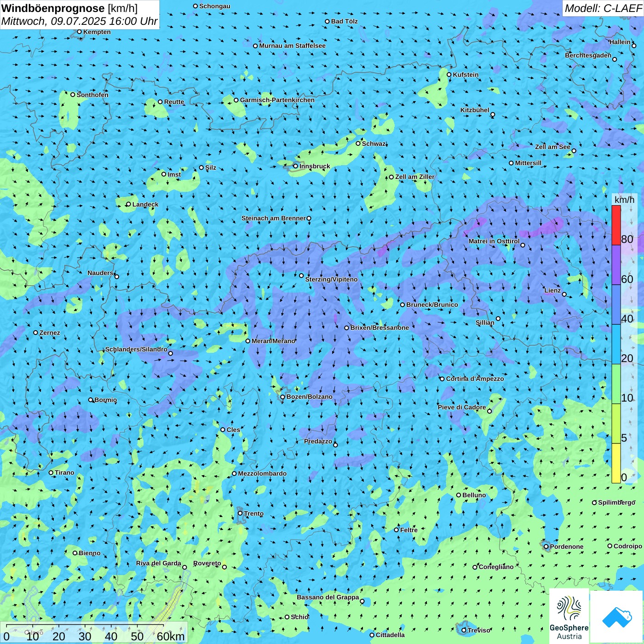Click the Codroipo label

point(627,546)
